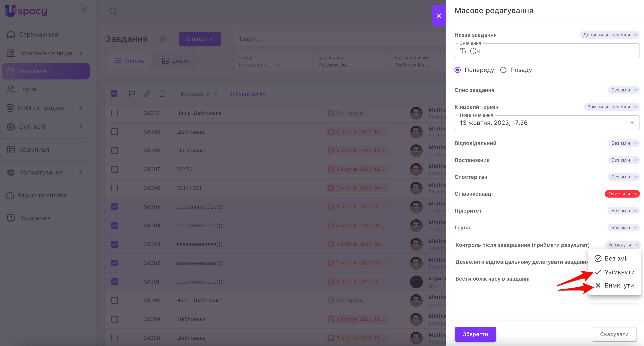The height and width of the screenshot is (346, 644).
Task: Expand the Нове значення date dropdown
Action: point(632,123)
